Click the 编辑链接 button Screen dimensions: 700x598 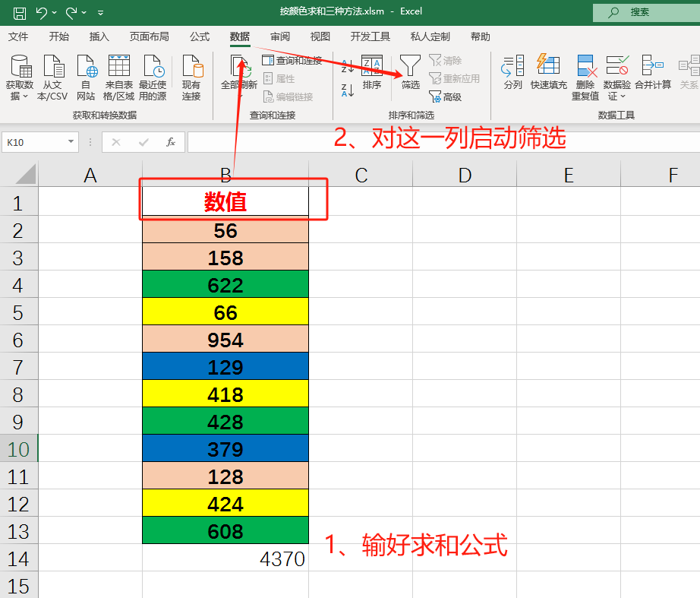(288, 97)
